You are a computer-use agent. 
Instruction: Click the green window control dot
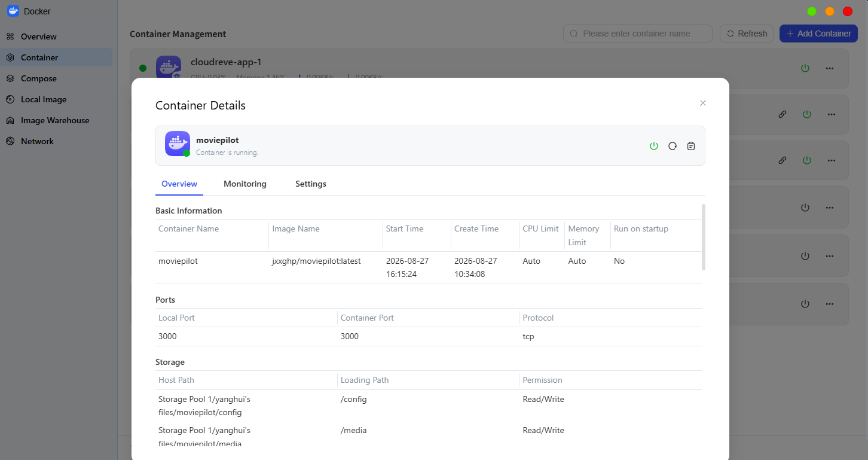[x=812, y=11]
